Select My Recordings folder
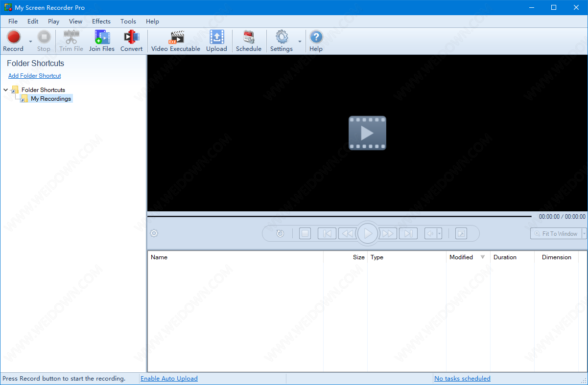588x385 pixels. (x=51, y=99)
